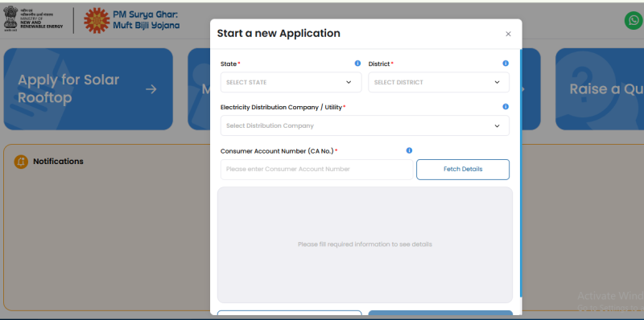Open the Select Distribution Company dropdown
Viewport: 644px width, 320px height.
point(365,125)
